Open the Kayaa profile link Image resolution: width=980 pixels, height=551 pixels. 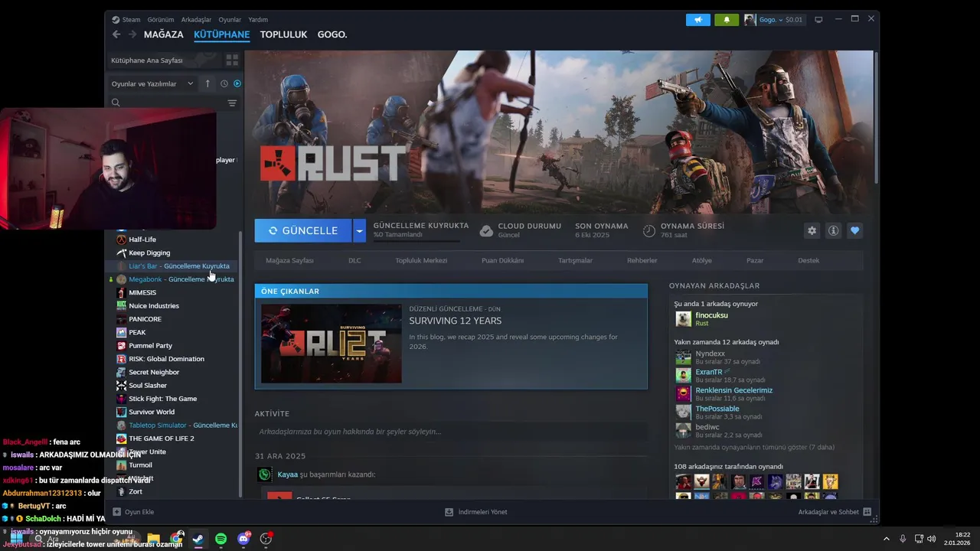click(x=287, y=474)
